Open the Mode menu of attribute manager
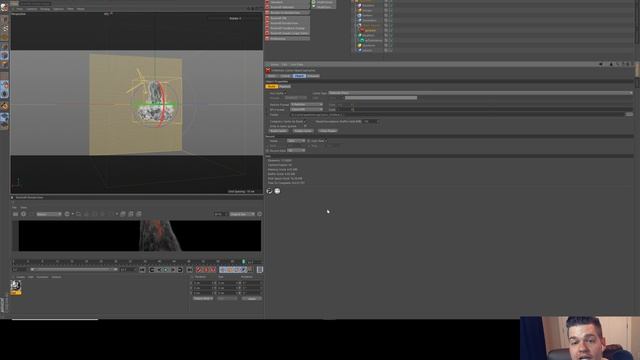Viewport: 640px width, 360px height. 275,64
